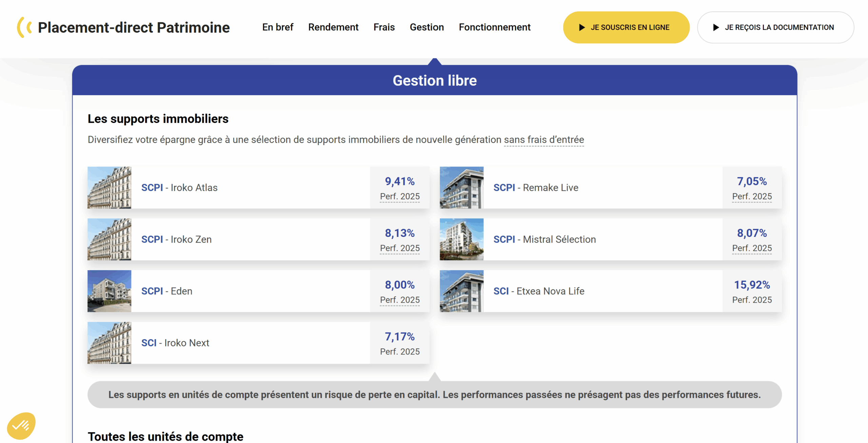The height and width of the screenshot is (443, 868).
Task: Click the Placement-direct Patrimoine title link
Action: point(134,27)
